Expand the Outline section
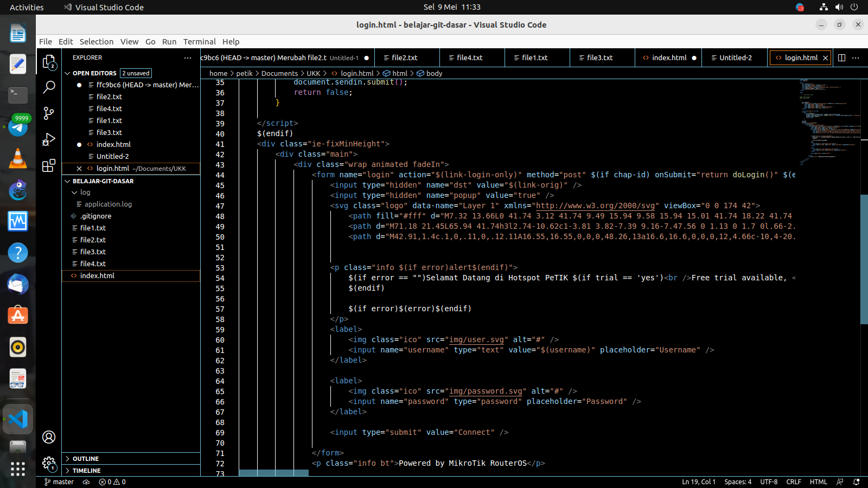 [131, 459]
